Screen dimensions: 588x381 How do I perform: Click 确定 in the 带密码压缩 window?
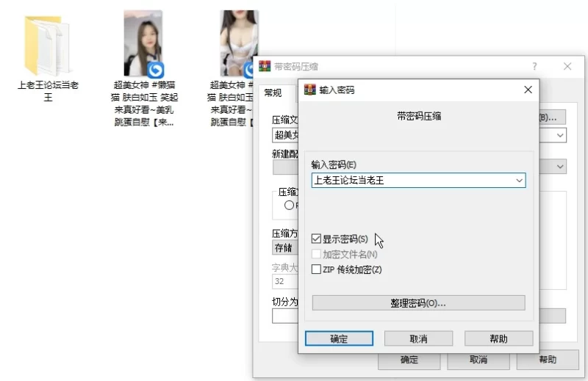(409, 360)
